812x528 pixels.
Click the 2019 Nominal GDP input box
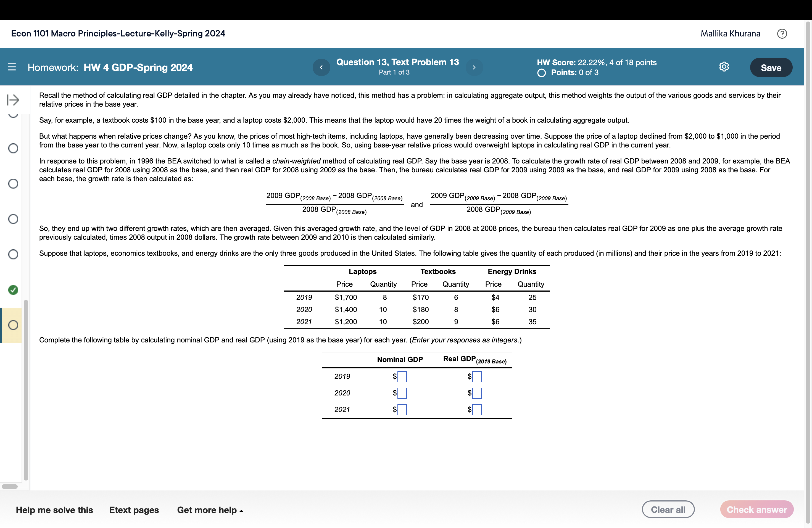point(402,377)
